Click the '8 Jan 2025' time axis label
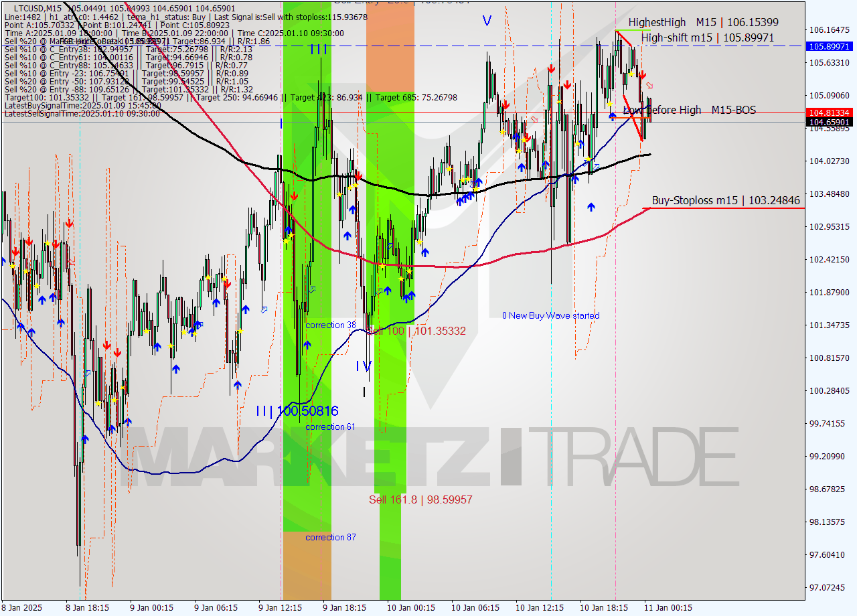This screenshot has width=857, height=616. pyautogui.click(x=22, y=608)
